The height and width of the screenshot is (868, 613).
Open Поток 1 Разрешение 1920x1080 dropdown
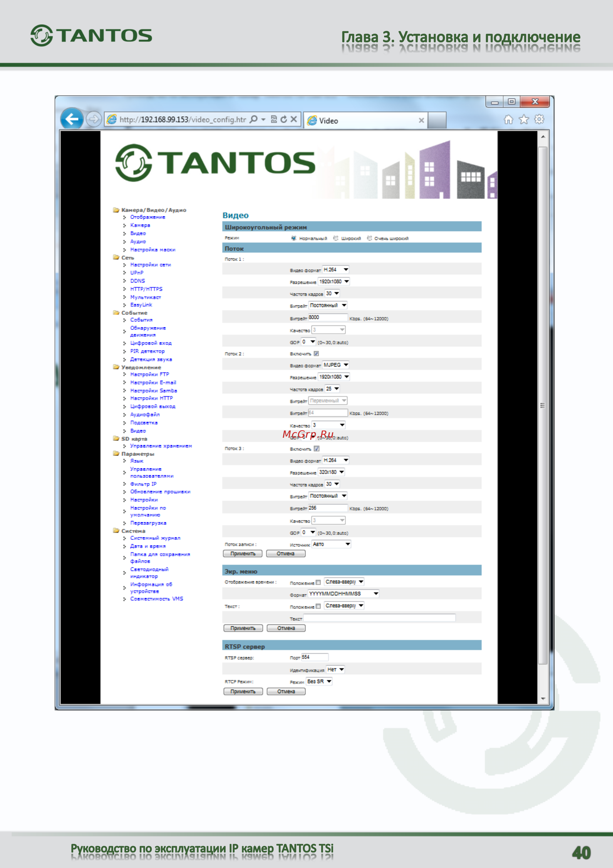pyautogui.click(x=334, y=282)
